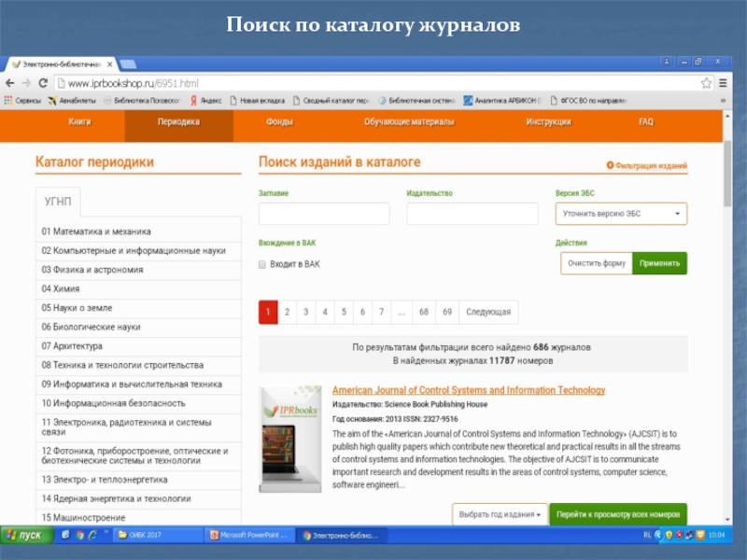Click the Заглавие input field

pos(324,214)
